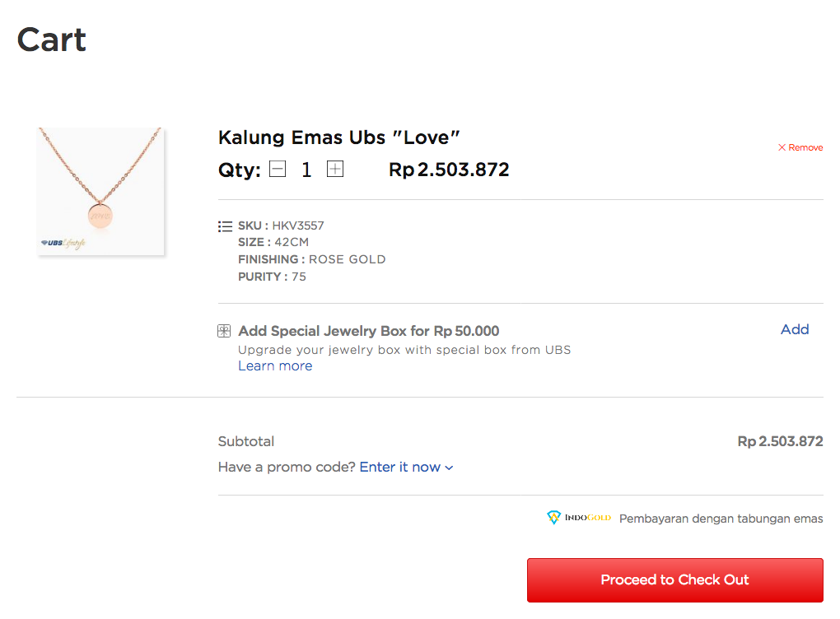
Task: Click the IndoGold logo icon
Action: pos(554,517)
